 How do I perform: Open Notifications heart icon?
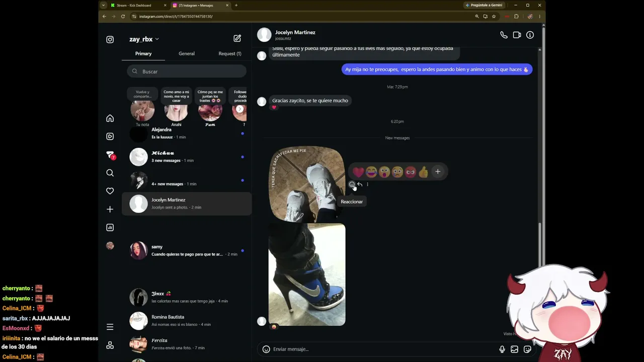(x=110, y=191)
